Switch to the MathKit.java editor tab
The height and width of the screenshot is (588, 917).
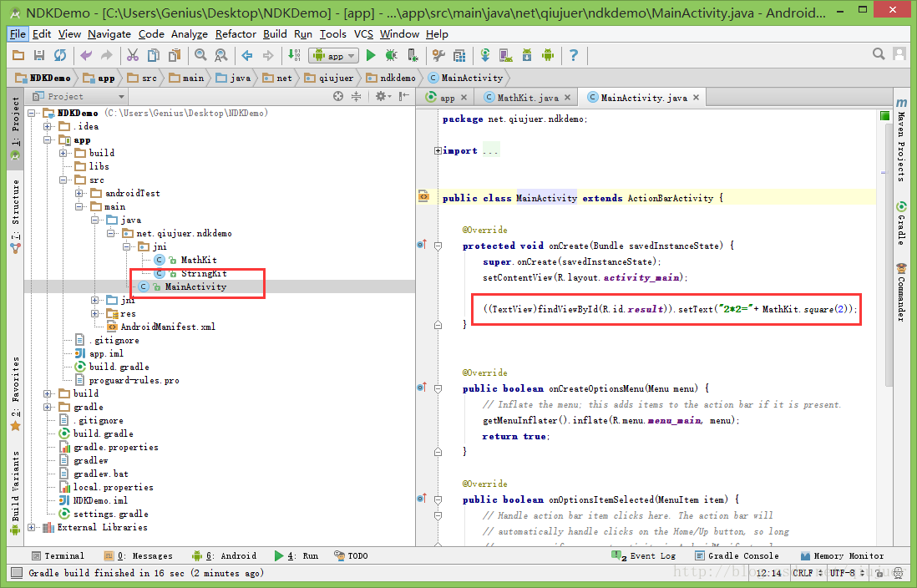(527, 98)
